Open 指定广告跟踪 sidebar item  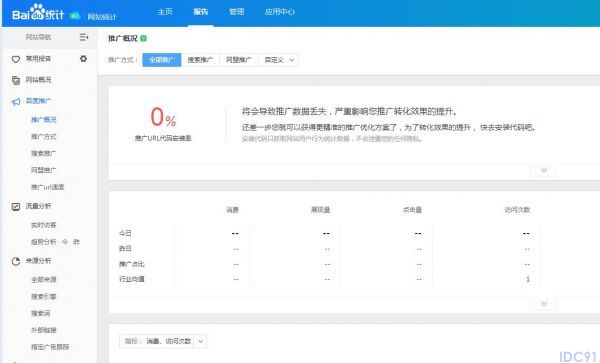click(x=50, y=347)
